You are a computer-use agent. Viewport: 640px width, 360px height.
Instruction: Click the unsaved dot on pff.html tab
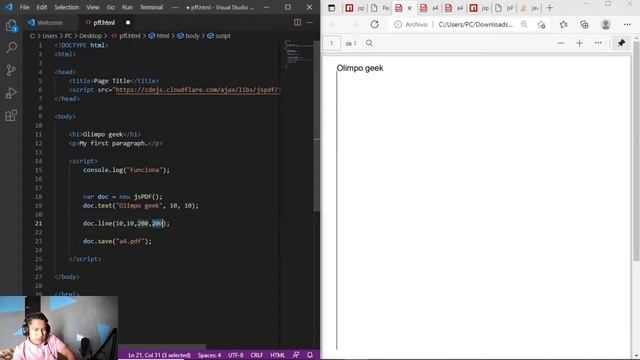coord(128,22)
